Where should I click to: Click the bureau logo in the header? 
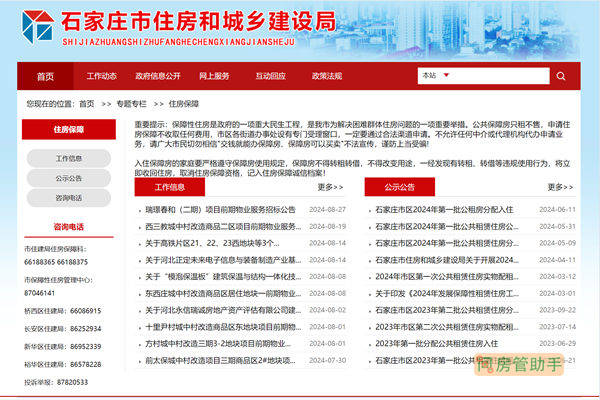38,27
